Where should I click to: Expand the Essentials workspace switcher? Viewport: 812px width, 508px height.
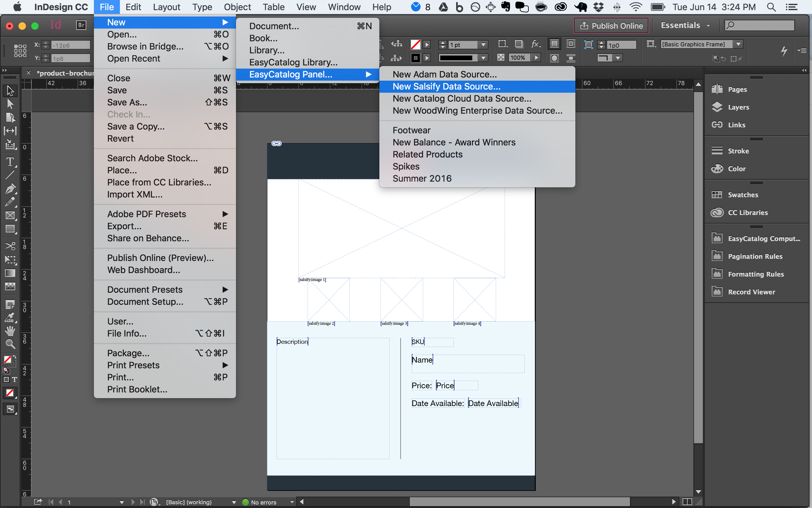point(685,25)
